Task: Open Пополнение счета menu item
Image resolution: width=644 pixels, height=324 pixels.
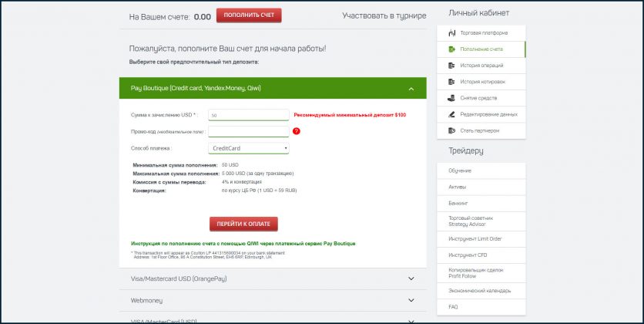Action: pyautogui.click(x=481, y=49)
